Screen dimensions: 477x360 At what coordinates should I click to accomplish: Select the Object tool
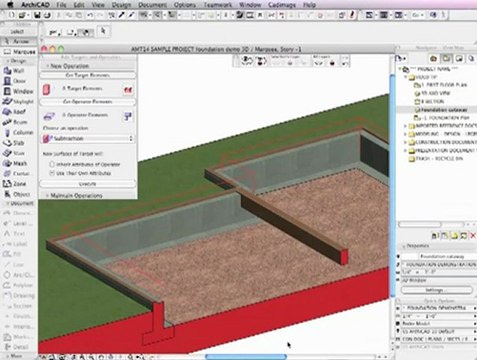(17, 194)
